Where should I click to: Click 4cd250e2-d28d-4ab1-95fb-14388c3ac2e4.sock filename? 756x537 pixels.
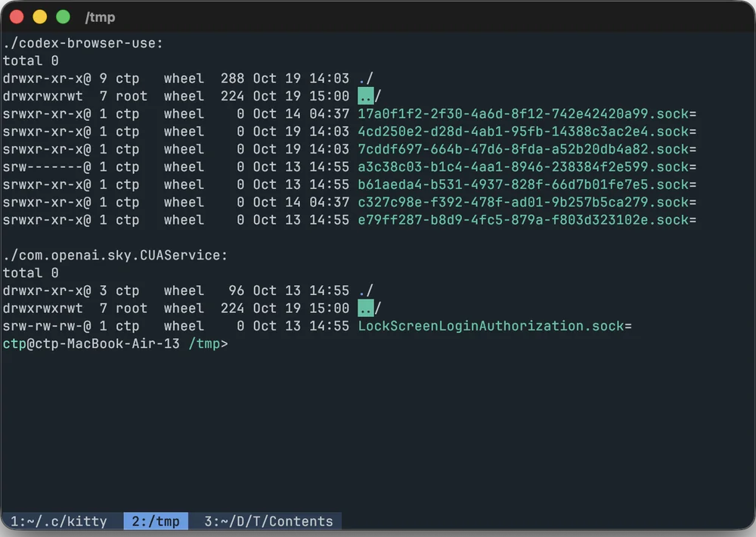click(x=523, y=132)
